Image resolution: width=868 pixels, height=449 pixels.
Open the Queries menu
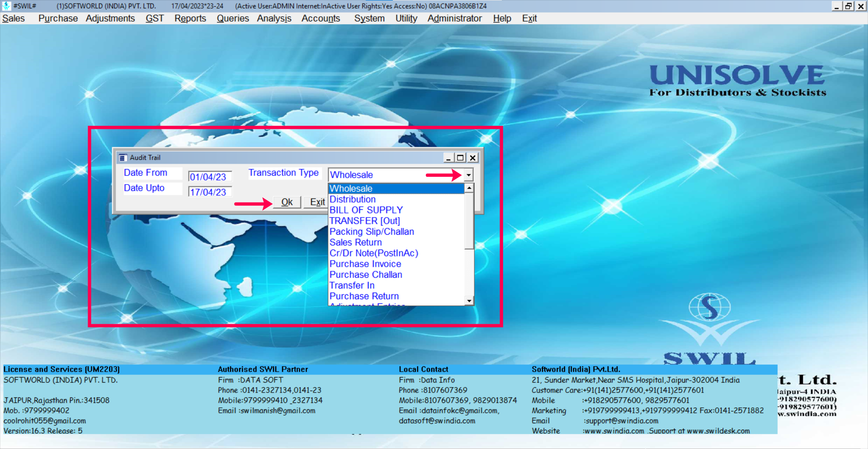click(233, 19)
